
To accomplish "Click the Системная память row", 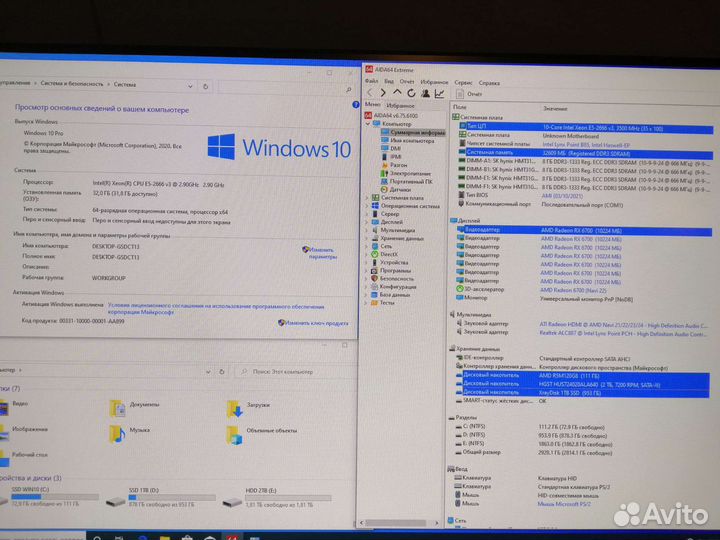I will point(585,153).
